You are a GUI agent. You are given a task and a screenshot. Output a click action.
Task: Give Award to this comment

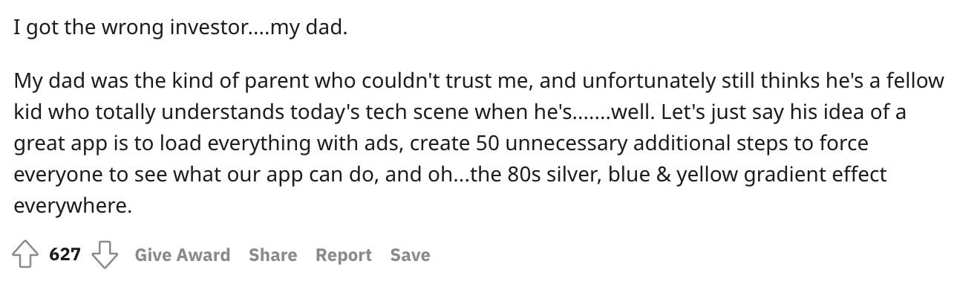tap(182, 255)
